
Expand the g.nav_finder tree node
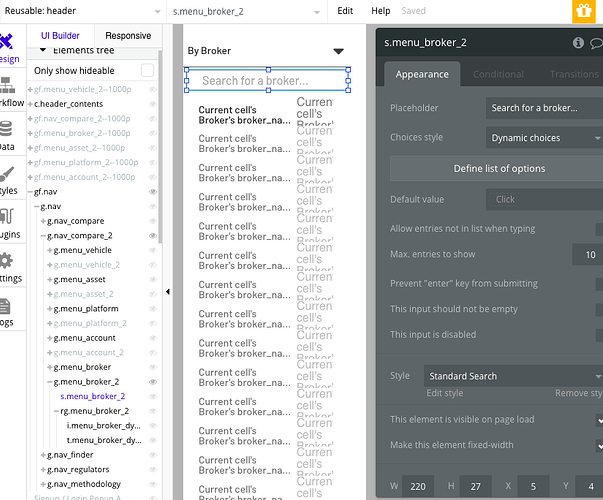click(43, 455)
